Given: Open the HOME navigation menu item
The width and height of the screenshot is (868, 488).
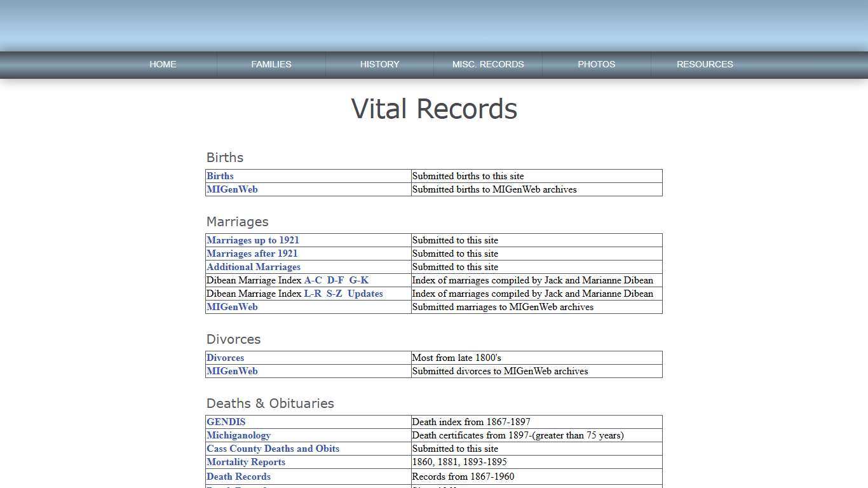Looking at the screenshot, I should click(x=163, y=64).
